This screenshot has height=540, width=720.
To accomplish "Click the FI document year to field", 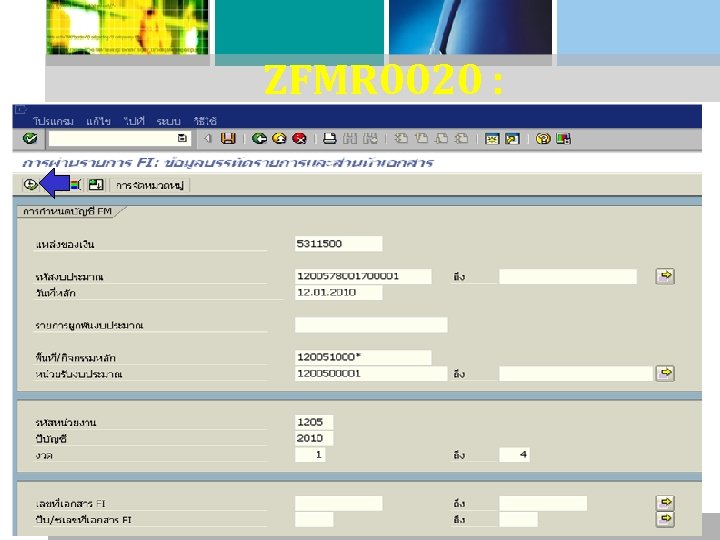I will [518, 519].
